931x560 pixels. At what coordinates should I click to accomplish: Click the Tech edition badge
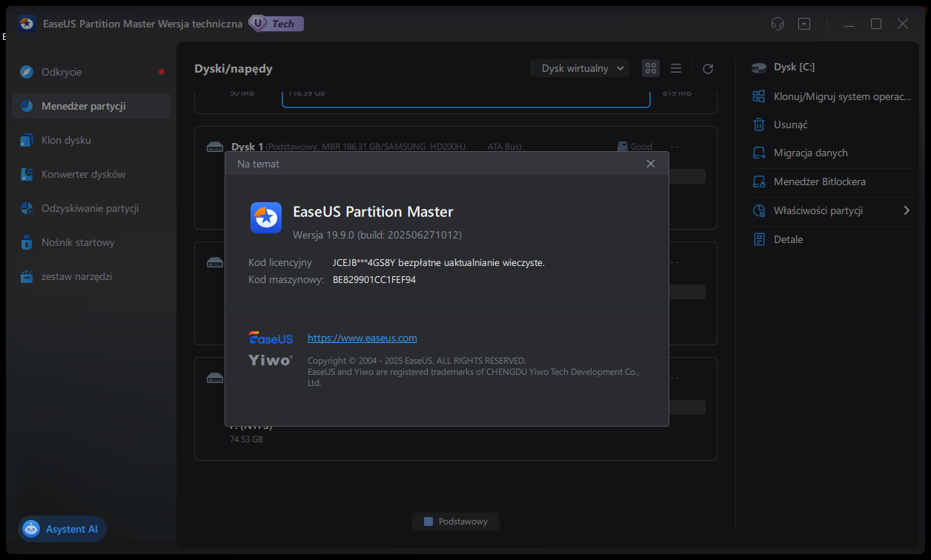(x=276, y=24)
